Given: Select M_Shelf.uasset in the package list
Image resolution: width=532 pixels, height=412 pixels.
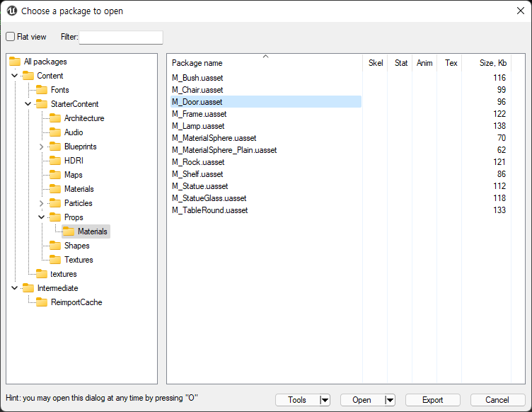Looking at the screenshot, I should pyautogui.click(x=197, y=174).
